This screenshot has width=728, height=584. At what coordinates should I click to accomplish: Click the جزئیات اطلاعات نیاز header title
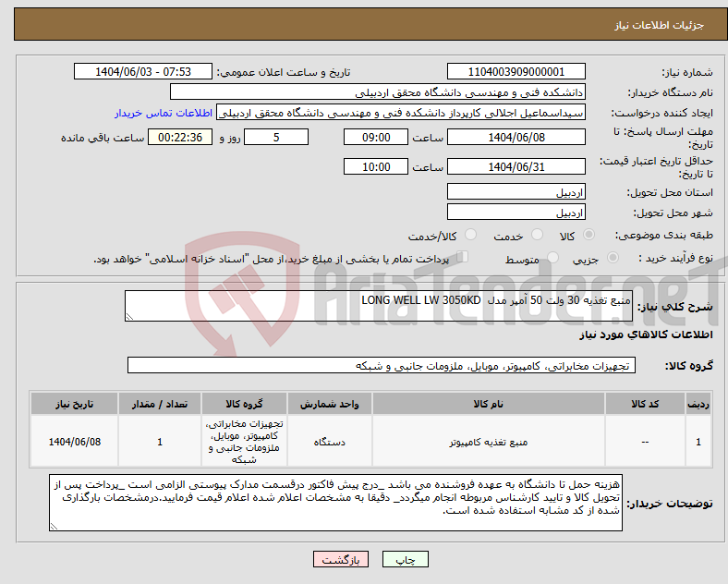[660, 25]
